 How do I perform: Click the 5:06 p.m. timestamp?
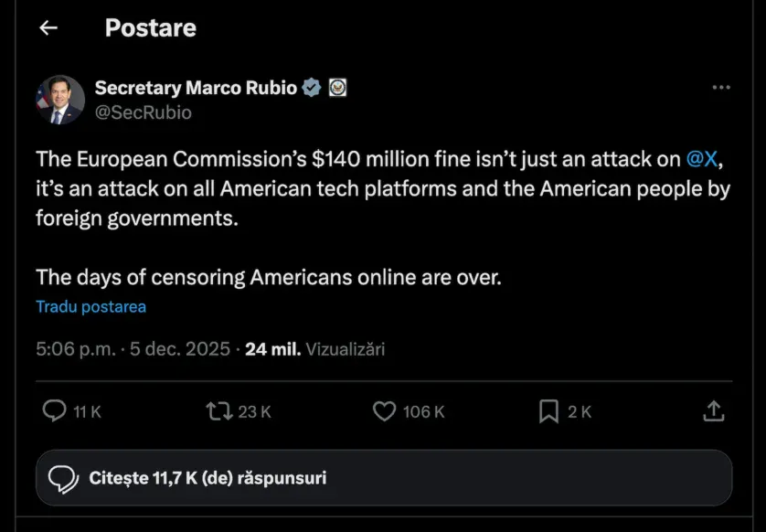(x=76, y=349)
